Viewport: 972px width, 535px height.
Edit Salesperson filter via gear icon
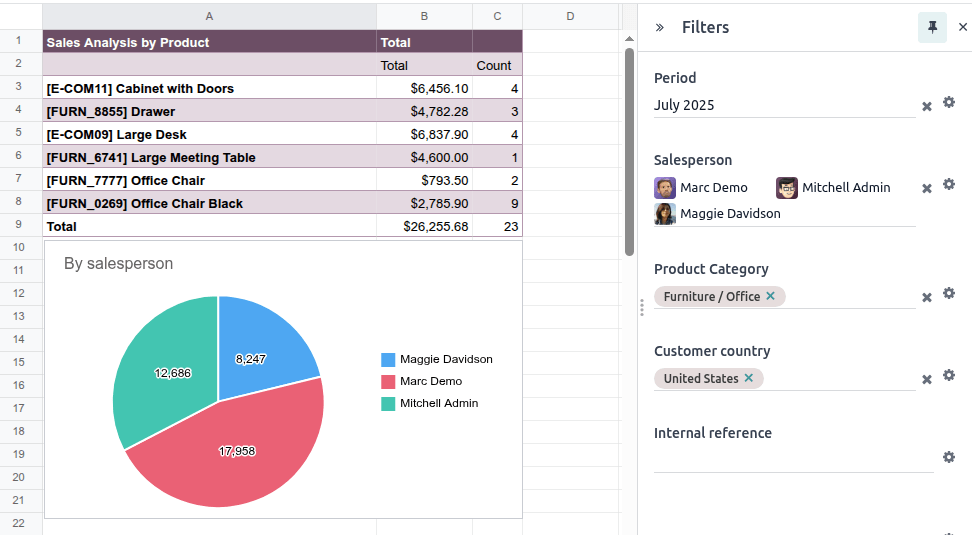(x=949, y=185)
